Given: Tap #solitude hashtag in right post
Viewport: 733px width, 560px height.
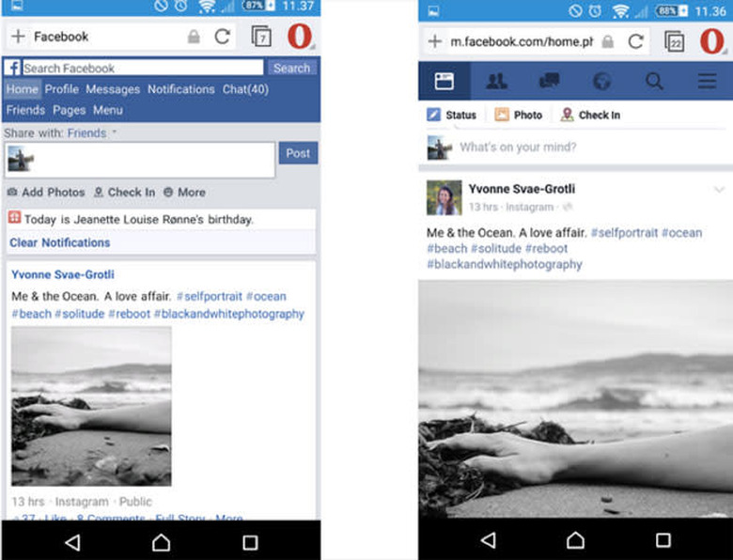Looking at the screenshot, I should pyautogui.click(x=496, y=249).
